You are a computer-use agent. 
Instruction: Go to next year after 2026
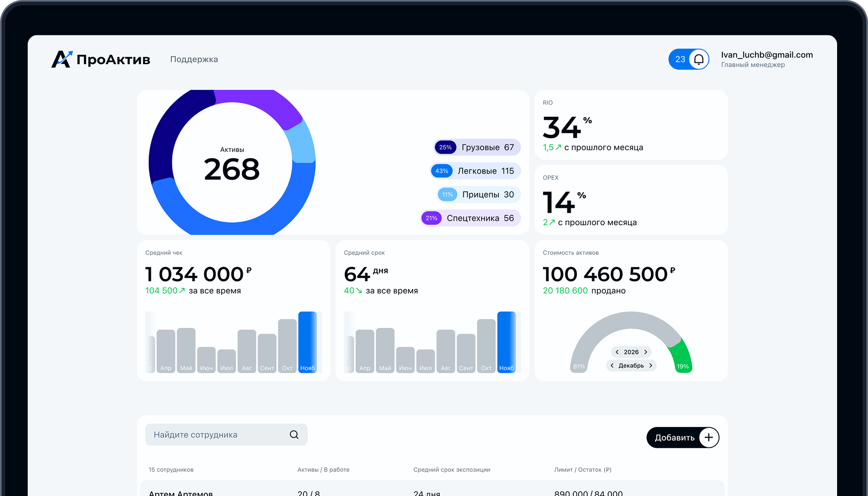point(646,352)
